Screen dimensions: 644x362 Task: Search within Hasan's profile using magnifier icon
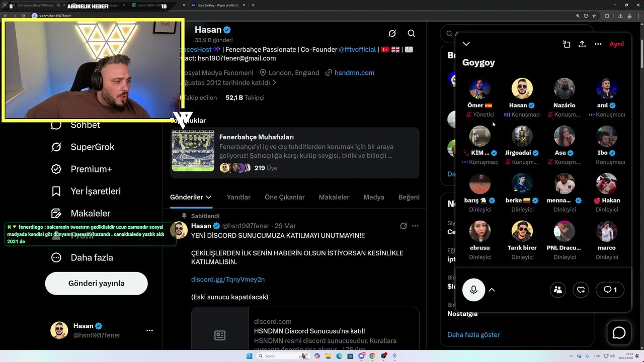[x=411, y=33]
